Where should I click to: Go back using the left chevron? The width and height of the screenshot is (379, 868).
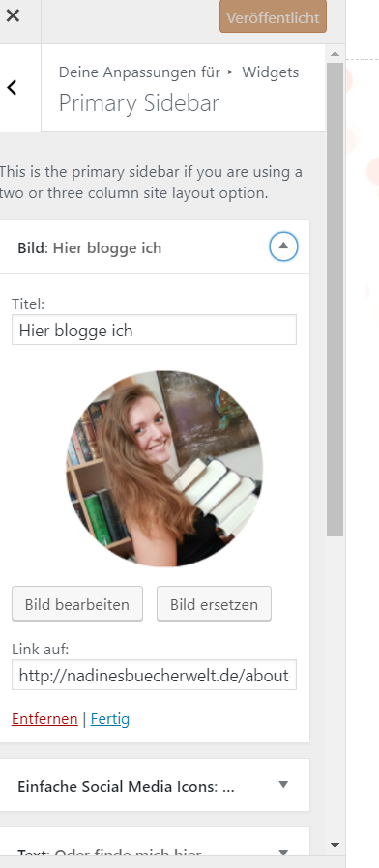12,87
